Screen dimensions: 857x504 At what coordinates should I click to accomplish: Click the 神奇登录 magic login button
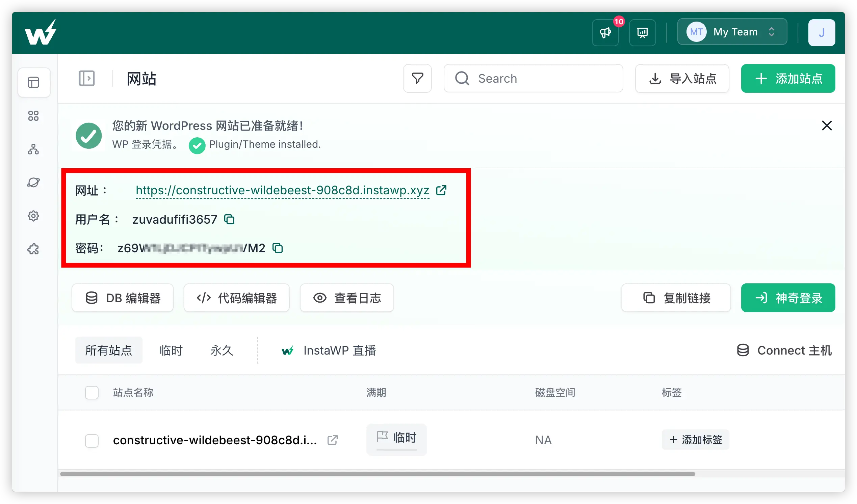click(788, 298)
